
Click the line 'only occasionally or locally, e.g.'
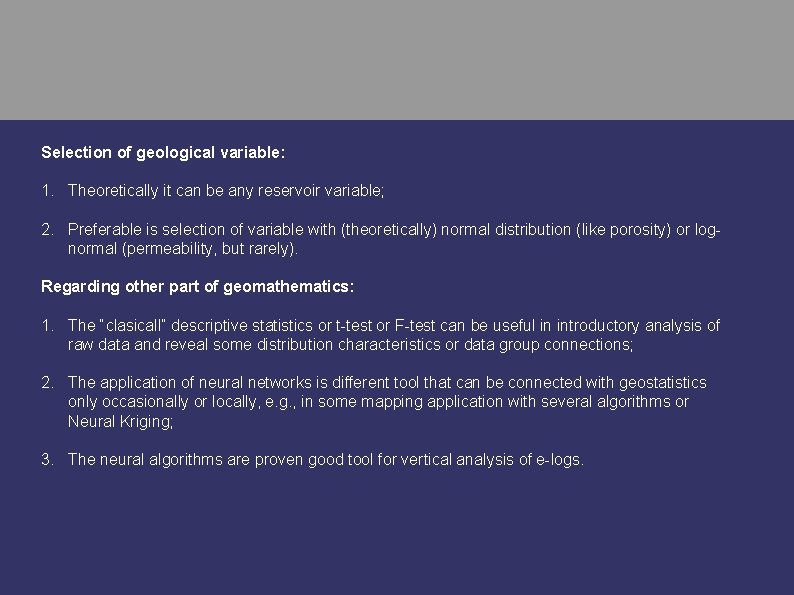(x=378, y=402)
